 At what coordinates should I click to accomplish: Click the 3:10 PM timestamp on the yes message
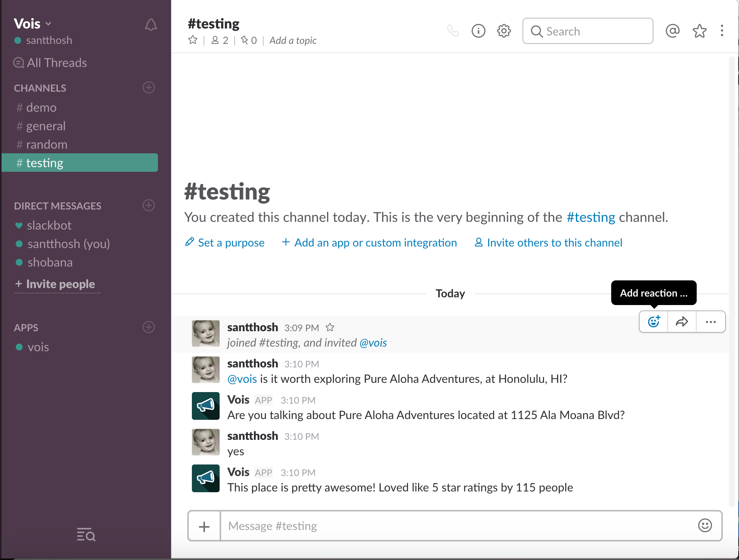(302, 436)
